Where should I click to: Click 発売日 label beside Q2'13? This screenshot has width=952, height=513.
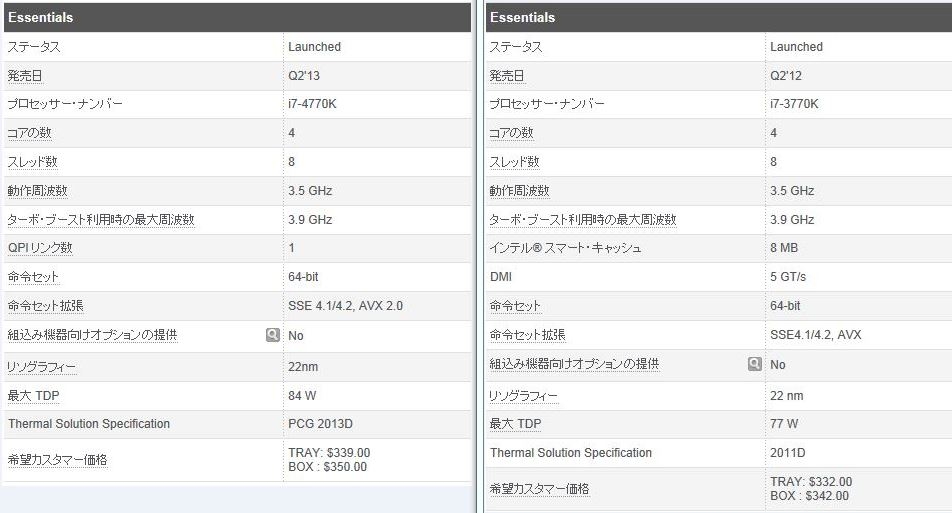click(27, 75)
